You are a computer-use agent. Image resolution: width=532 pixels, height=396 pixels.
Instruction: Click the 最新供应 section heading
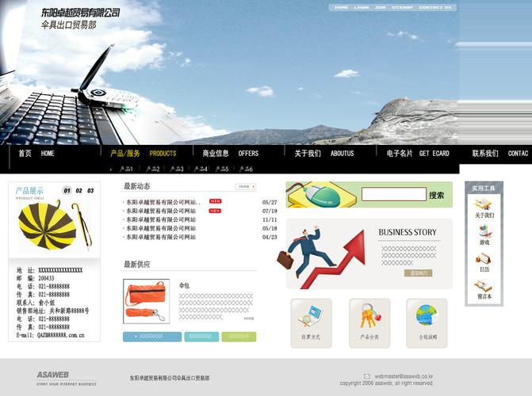(x=137, y=264)
